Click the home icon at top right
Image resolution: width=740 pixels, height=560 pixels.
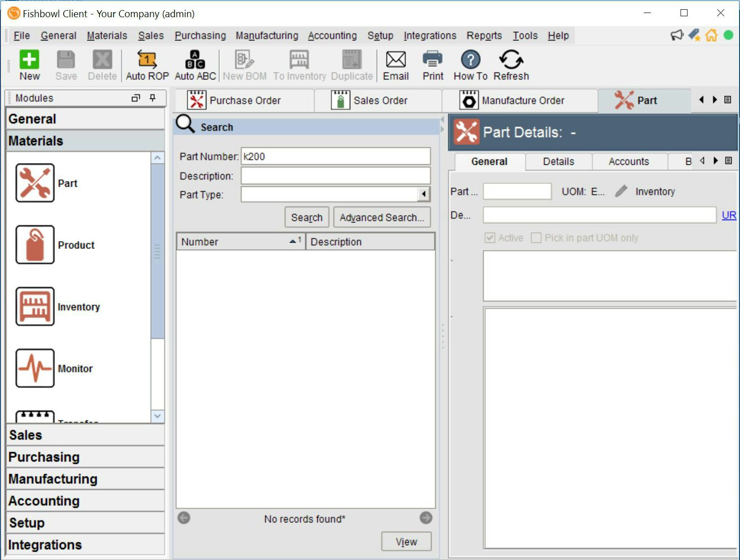coord(711,35)
